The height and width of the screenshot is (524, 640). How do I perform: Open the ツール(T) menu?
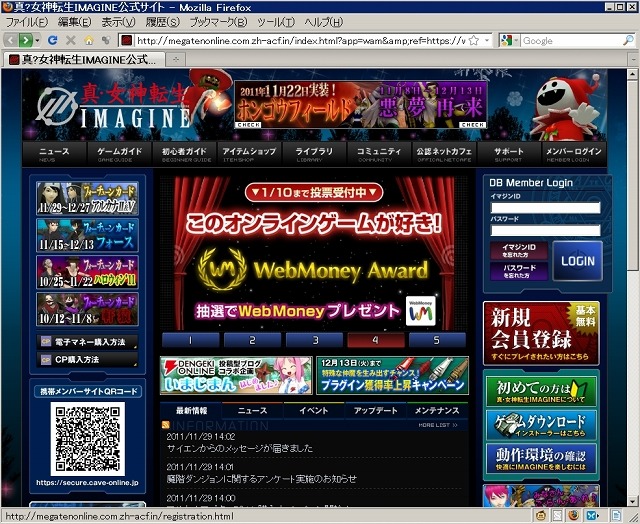(x=276, y=22)
